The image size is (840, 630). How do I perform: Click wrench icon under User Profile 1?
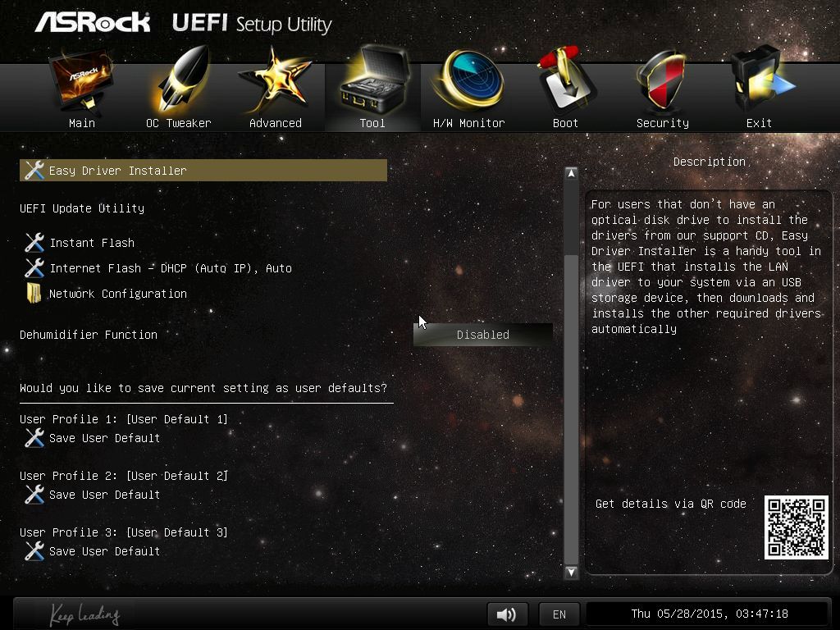(34, 438)
